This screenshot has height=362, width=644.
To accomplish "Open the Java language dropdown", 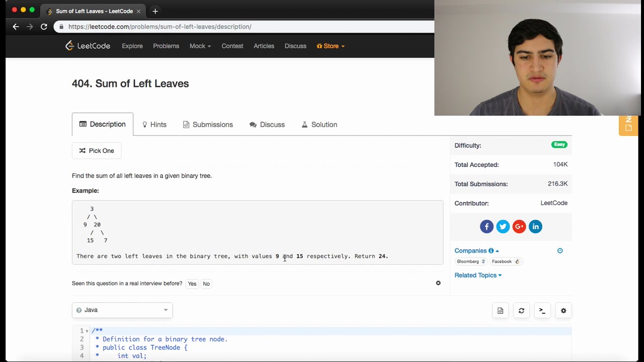I will click(122, 310).
